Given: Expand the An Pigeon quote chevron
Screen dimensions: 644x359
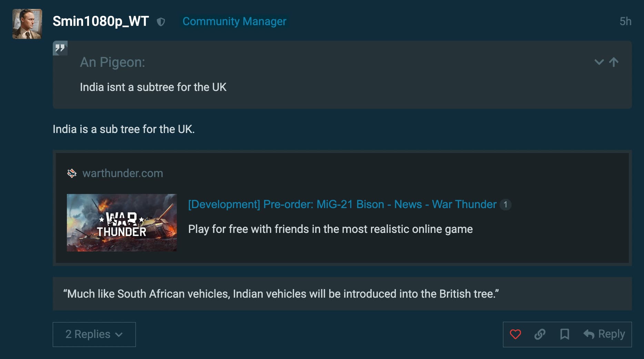Looking at the screenshot, I should [x=599, y=62].
